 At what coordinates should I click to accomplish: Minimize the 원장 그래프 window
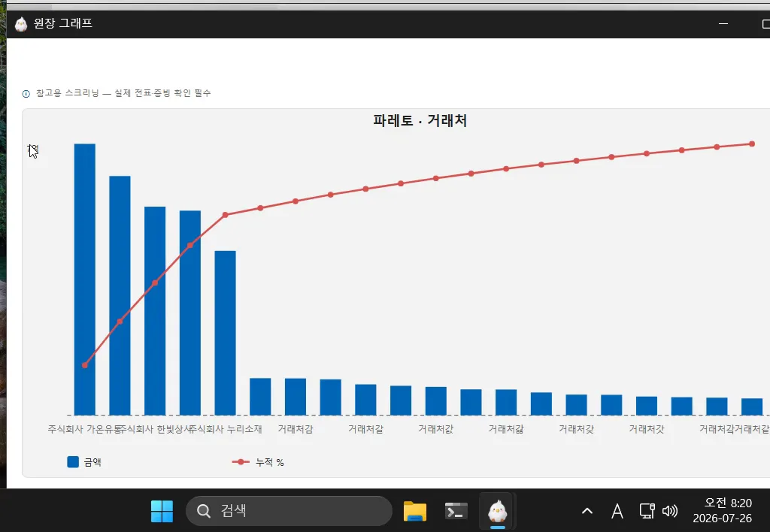[x=723, y=23]
